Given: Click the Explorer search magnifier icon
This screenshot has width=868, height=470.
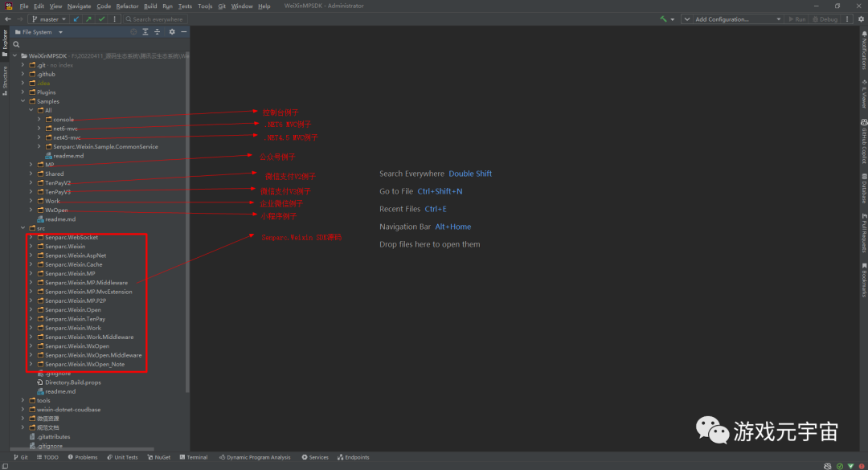Looking at the screenshot, I should (x=16, y=44).
